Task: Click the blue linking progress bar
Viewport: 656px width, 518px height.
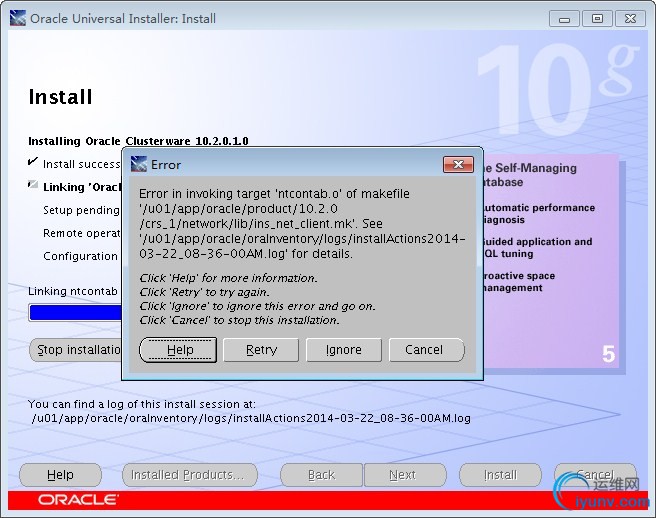Action: tap(76, 313)
